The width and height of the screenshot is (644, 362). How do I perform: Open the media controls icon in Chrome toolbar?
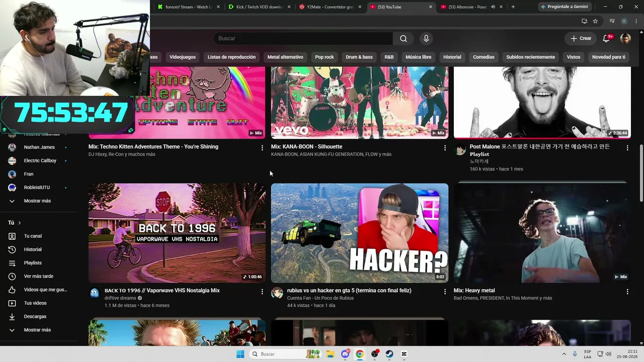[x=612, y=21]
